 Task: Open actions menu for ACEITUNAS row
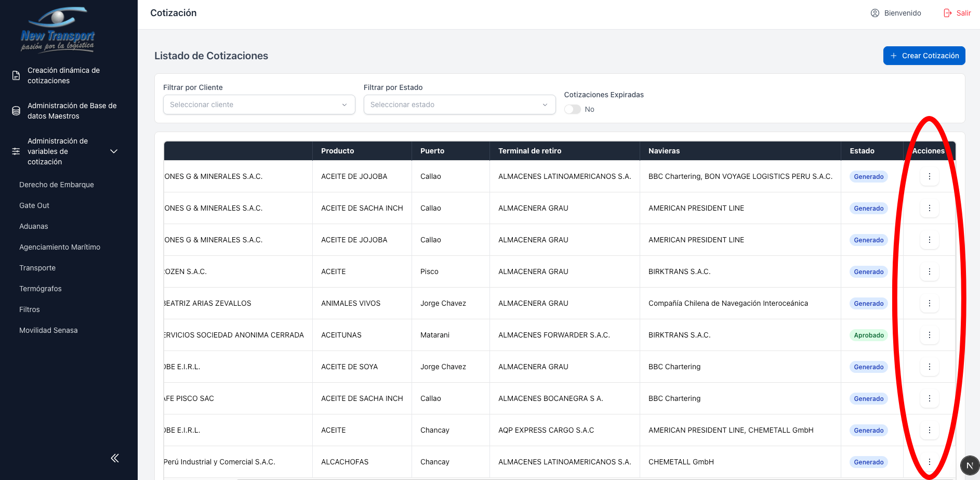coord(929,335)
